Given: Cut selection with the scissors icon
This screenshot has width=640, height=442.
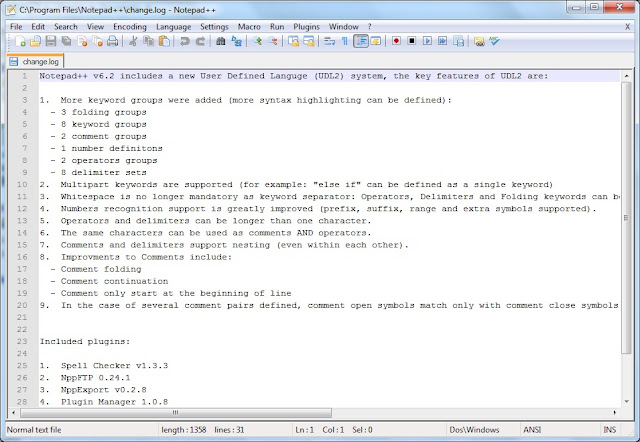Looking at the screenshot, I should 133,41.
